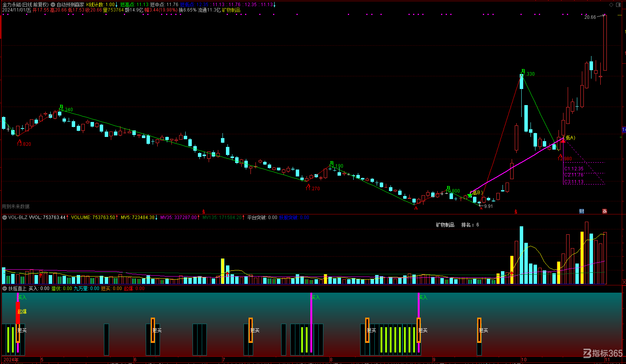Click the date 2024/11/01/五 text
The height and width of the screenshot is (364, 626).
16,10
